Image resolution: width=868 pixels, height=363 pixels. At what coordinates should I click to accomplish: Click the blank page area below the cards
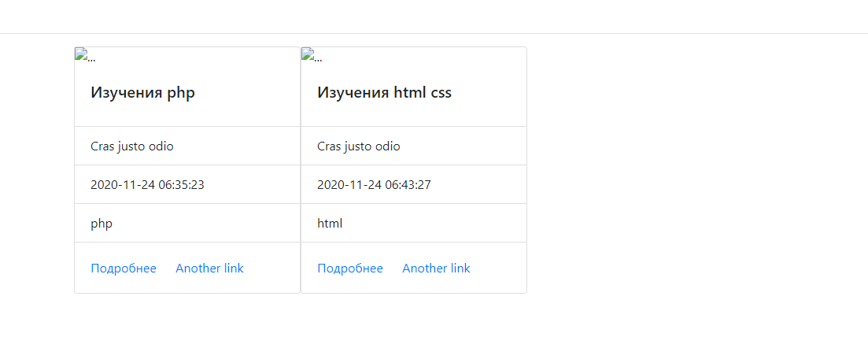(x=434, y=331)
